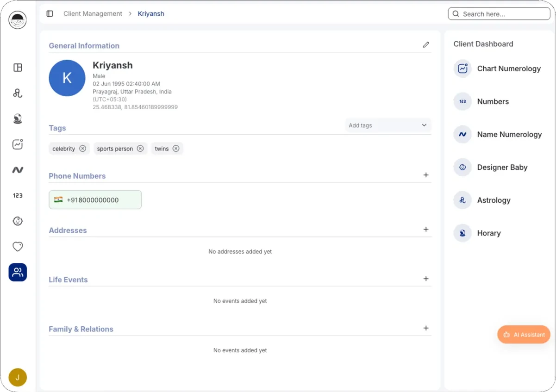This screenshot has height=392, width=556.
Task: Select the +918000000000 phone entry
Action: (95, 200)
